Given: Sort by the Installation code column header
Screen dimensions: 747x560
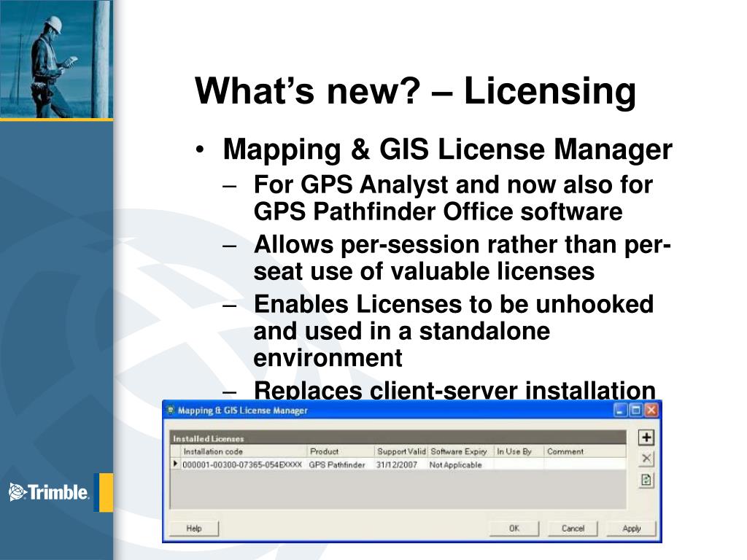Looking at the screenshot, I should (x=244, y=451).
